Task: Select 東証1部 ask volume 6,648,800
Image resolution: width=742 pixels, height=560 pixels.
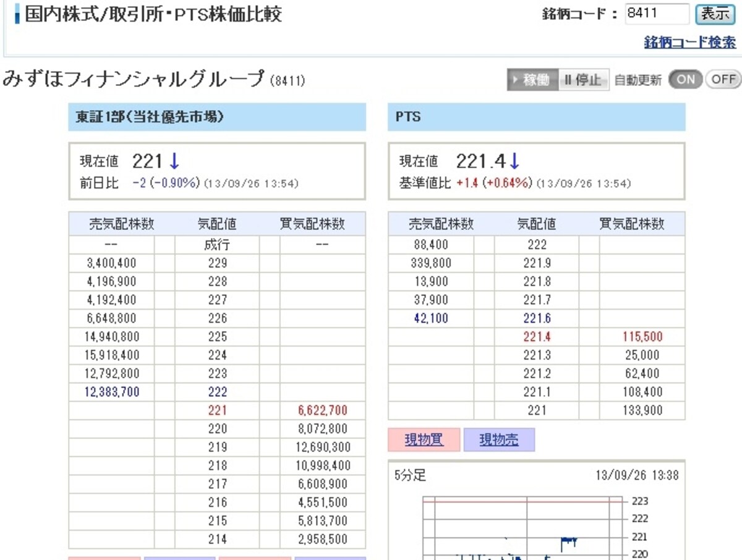Action: coord(112,318)
